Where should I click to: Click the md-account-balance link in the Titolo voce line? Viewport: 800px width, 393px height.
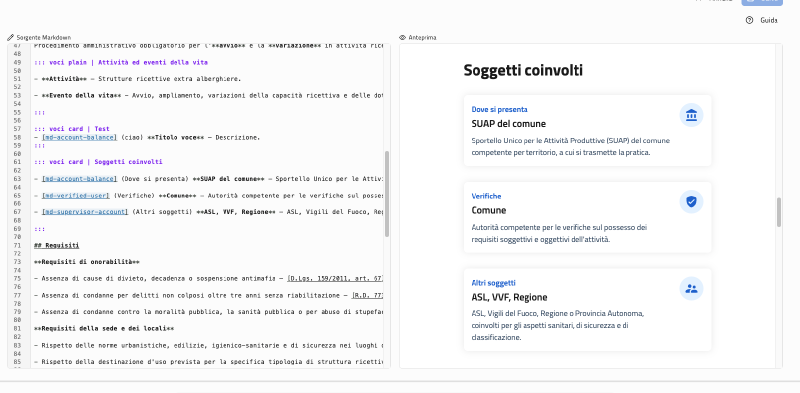79,137
